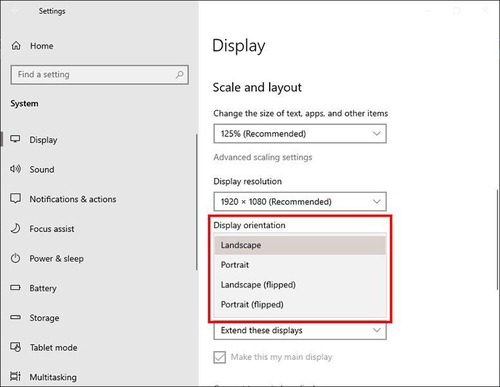
Task: Open the Extend these displays dropdown
Action: pyautogui.click(x=300, y=331)
